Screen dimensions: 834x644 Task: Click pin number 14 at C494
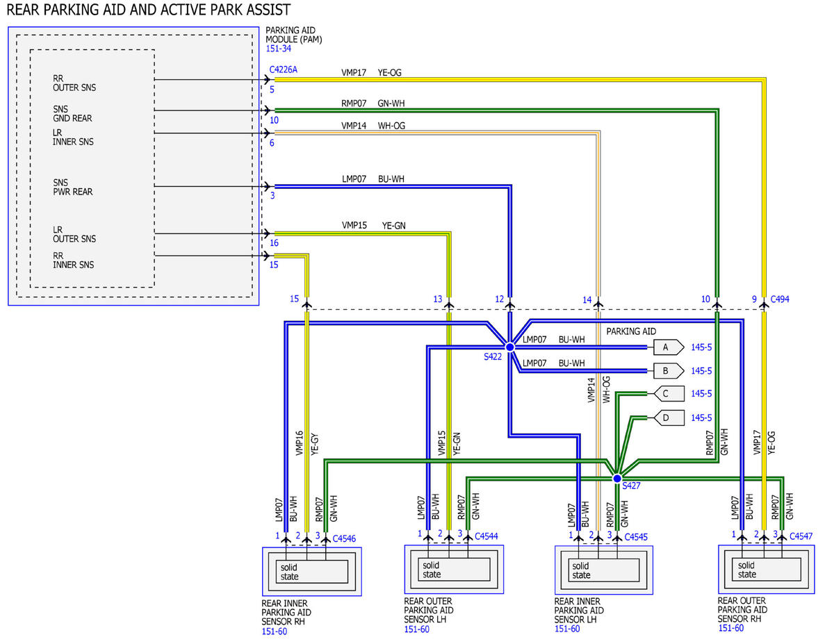587,300
